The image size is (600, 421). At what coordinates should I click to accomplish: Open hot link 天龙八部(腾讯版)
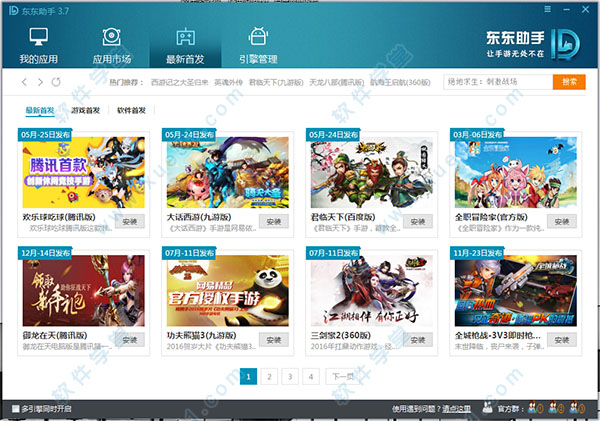click(337, 82)
